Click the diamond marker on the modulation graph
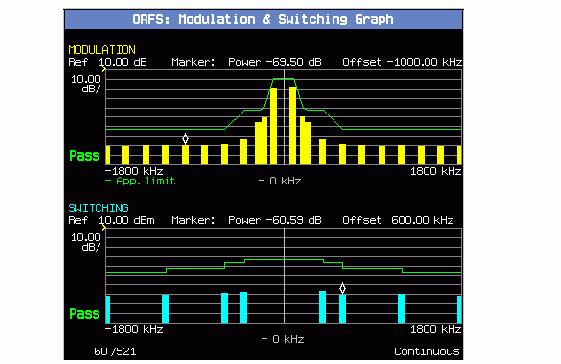The image size is (561, 364). (185, 139)
